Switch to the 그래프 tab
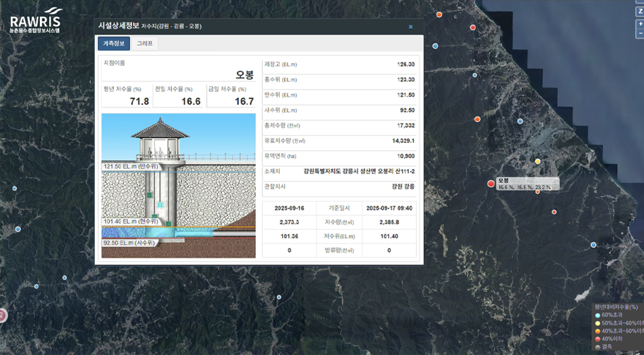 145,43
